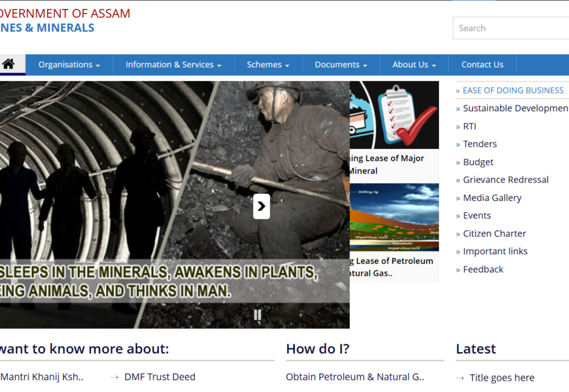Expand the Information & Services menu
The image size is (569, 392).
click(x=173, y=65)
